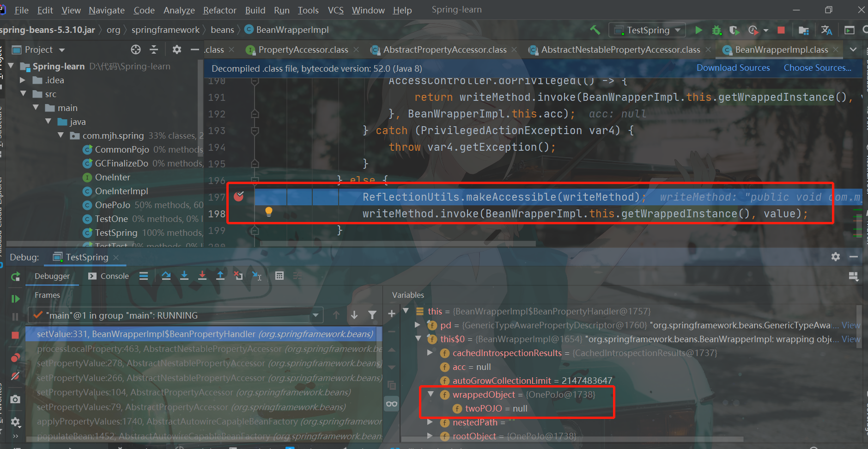Open View Breakpoints dialog icon
Viewport: 868px width, 449px height.
tap(15, 358)
